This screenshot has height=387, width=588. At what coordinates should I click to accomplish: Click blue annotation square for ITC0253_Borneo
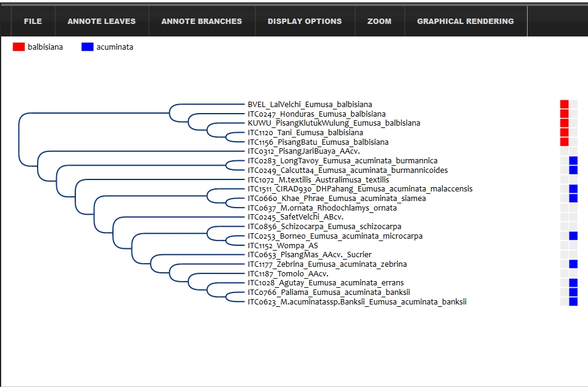(574, 236)
